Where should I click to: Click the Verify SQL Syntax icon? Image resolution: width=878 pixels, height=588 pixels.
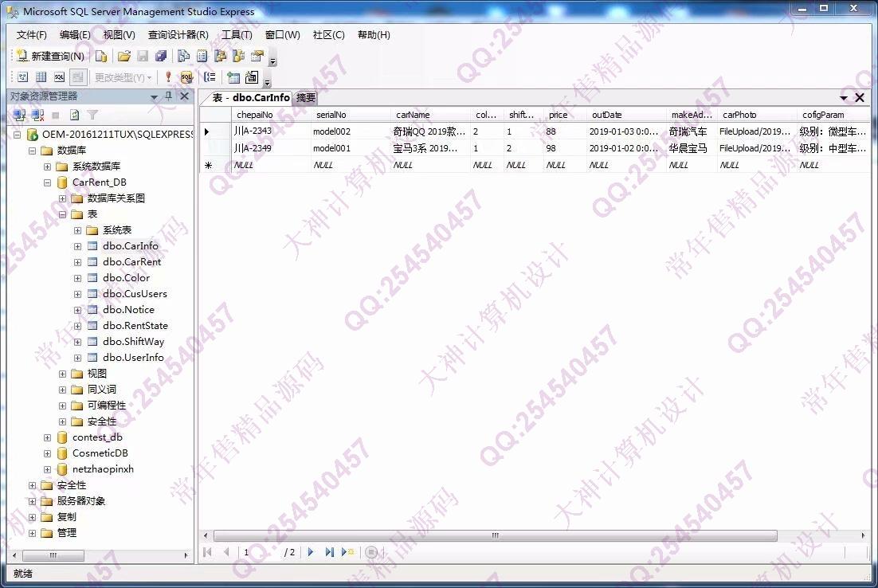point(186,77)
